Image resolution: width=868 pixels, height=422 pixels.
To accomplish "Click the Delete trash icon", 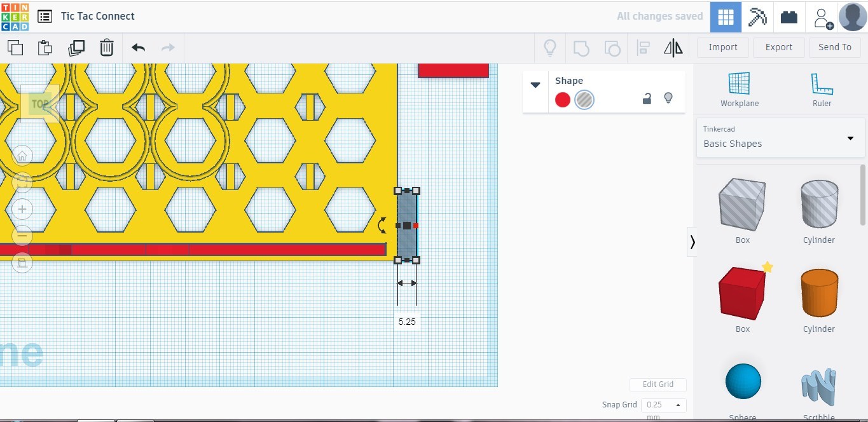I will (107, 47).
